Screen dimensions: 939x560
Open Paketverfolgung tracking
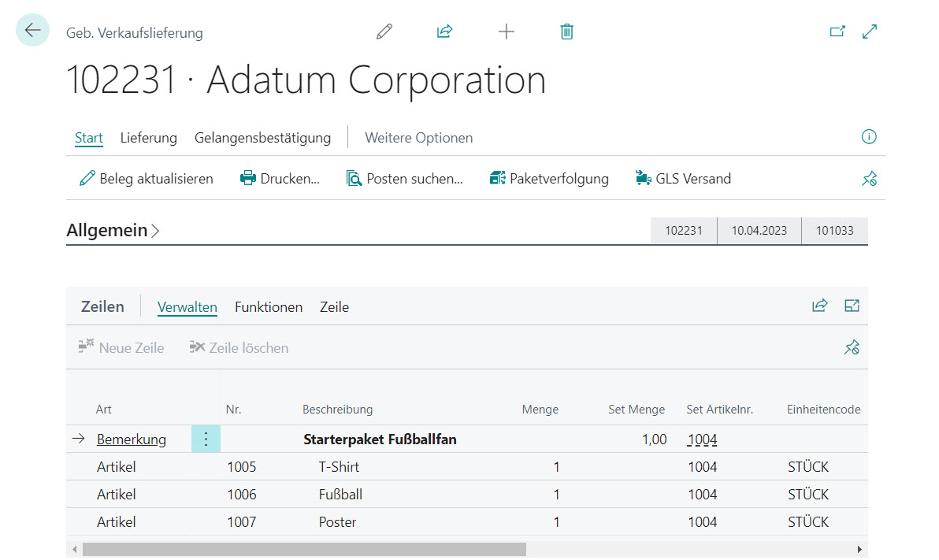pos(549,179)
